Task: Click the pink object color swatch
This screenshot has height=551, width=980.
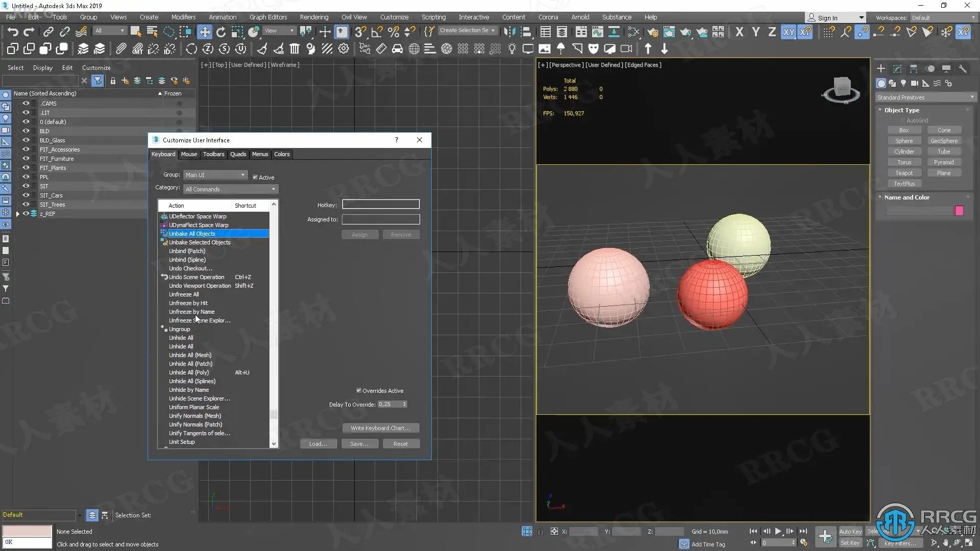Action: [x=959, y=211]
